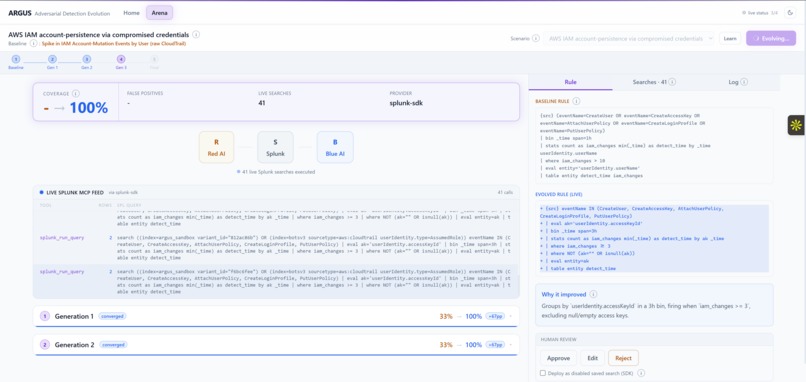
Task: Jump to the Gen 1 step marker
Action: point(52,60)
